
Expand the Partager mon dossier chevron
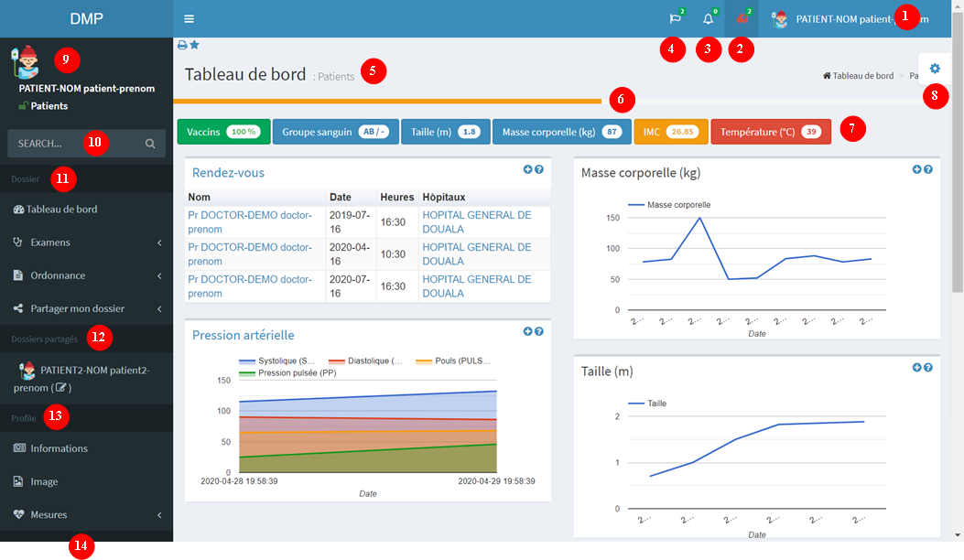click(x=159, y=309)
